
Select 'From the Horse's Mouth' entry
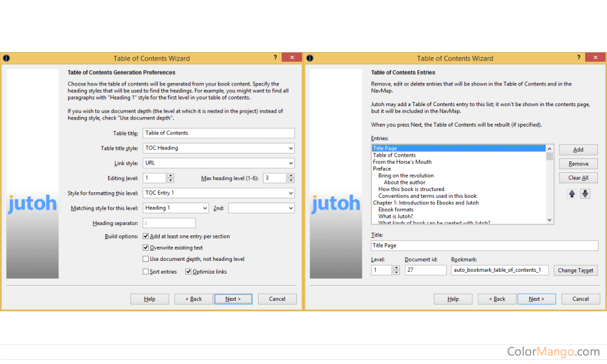[x=402, y=162]
